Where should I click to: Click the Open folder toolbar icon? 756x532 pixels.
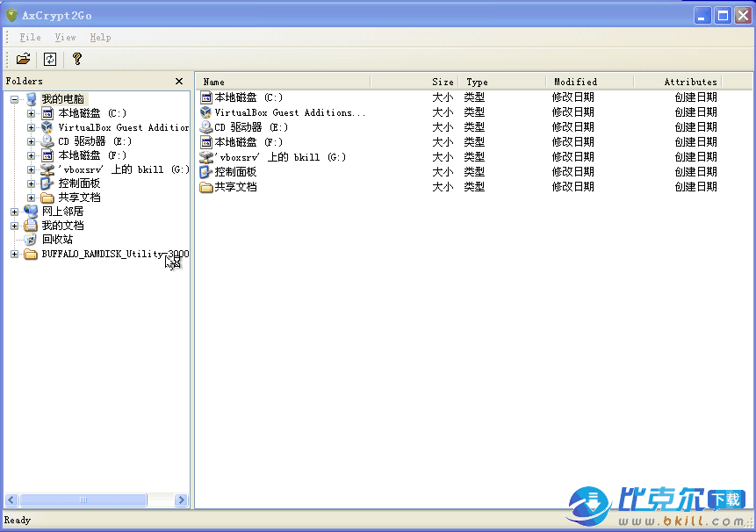[24, 59]
